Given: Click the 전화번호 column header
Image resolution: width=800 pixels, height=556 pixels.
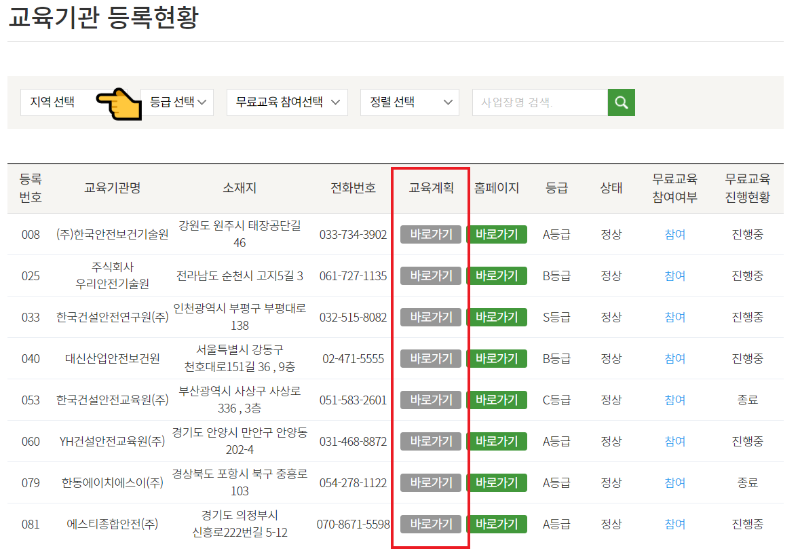Looking at the screenshot, I should 353,188.
